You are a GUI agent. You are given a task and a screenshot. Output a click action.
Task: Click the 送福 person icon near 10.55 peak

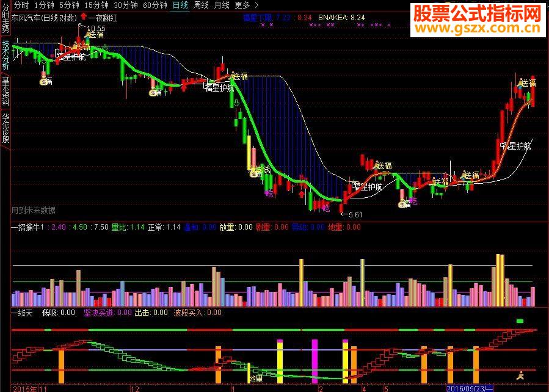[x=87, y=34]
